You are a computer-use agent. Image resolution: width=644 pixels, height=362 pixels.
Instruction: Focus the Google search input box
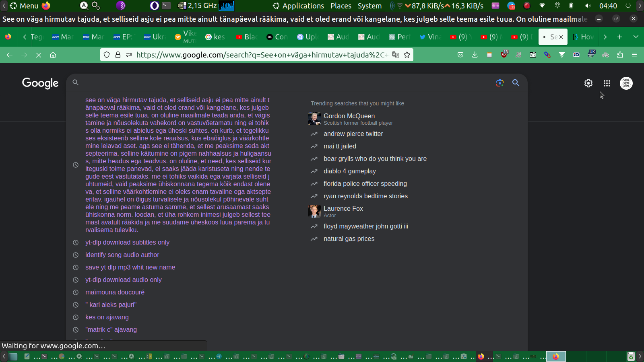(286, 83)
